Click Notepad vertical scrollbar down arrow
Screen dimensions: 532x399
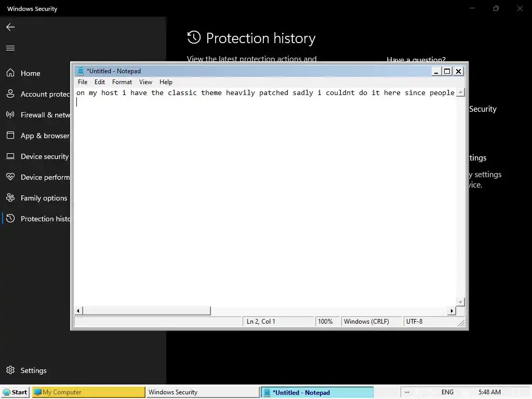coord(460,302)
